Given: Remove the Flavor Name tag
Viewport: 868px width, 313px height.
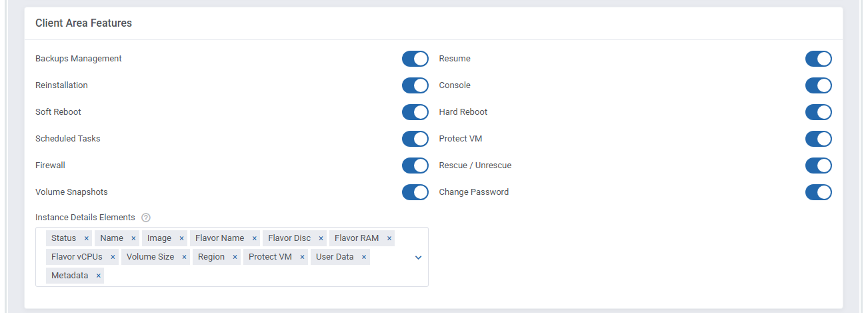Looking at the screenshot, I should tap(255, 239).
